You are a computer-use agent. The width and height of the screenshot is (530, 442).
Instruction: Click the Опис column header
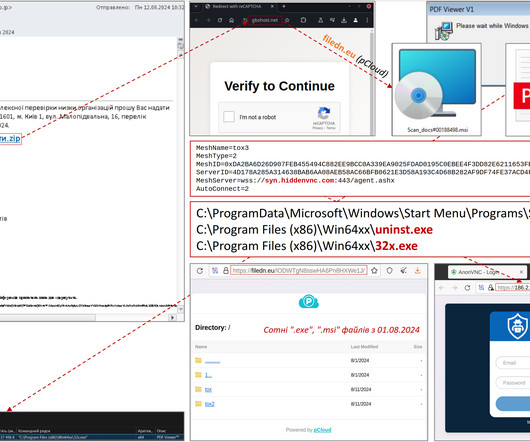click(x=161, y=431)
